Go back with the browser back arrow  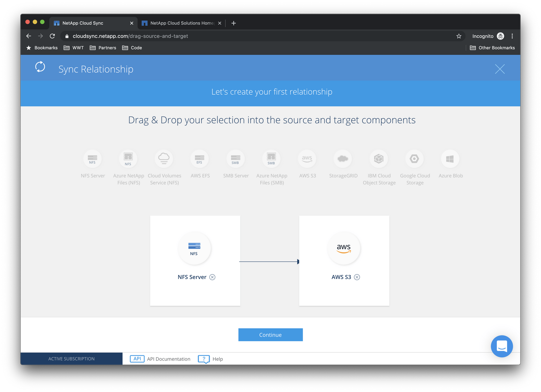pos(29,36)
